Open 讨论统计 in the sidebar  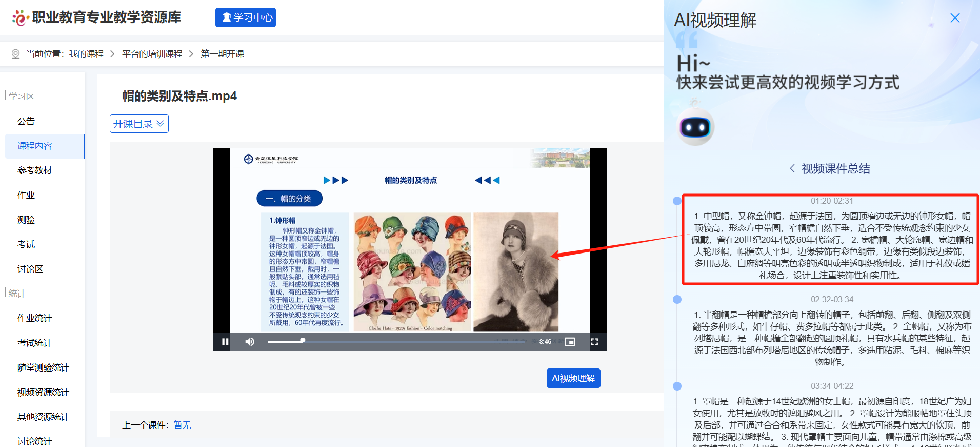click(35, 441)
